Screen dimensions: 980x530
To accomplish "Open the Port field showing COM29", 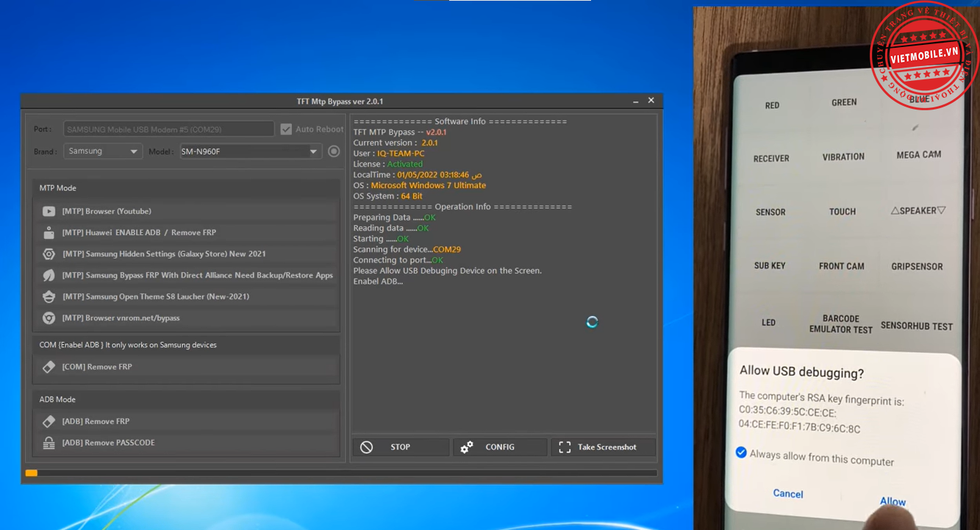I will point(169,129).
